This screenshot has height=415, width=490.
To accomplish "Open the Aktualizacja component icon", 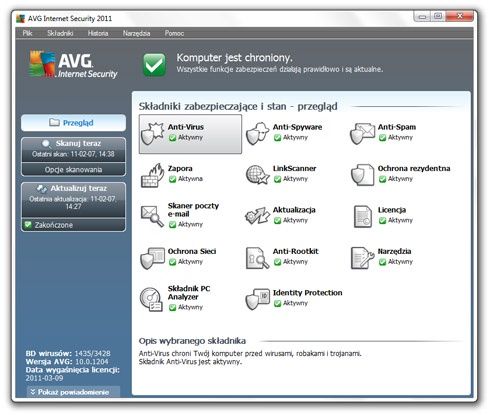I will pyautogui.click(x=257, y=216).
